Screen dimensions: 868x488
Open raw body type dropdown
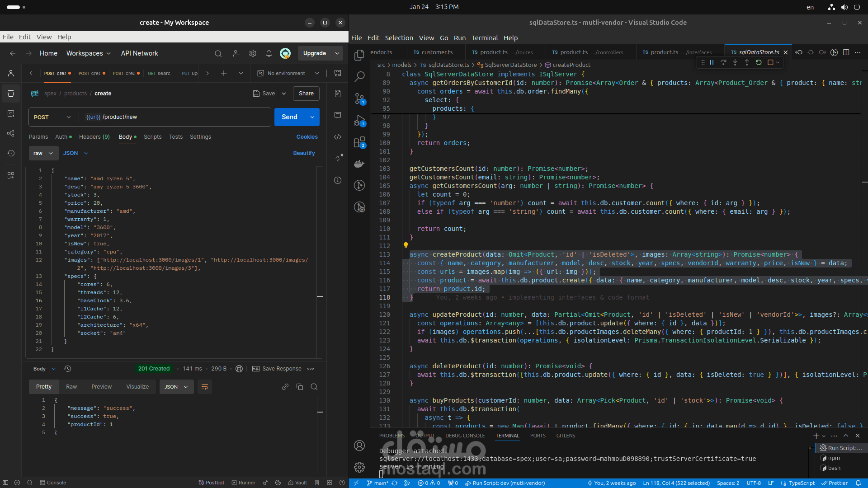tap(43, 153)
